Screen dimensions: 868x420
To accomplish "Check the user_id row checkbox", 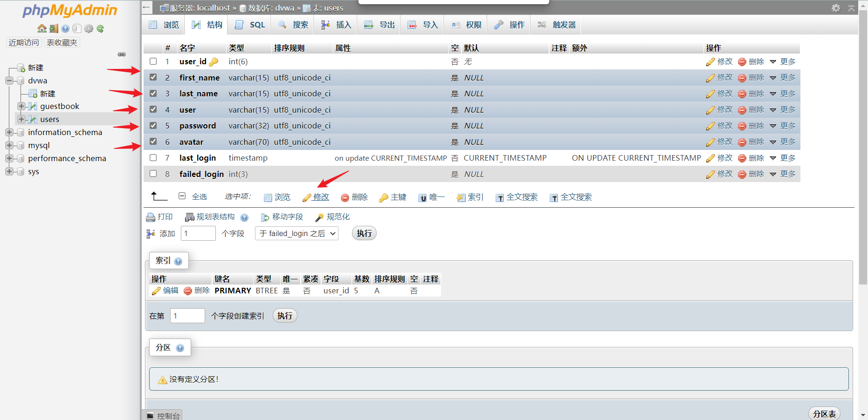I will pyautogui.click(x=153, y=61).
